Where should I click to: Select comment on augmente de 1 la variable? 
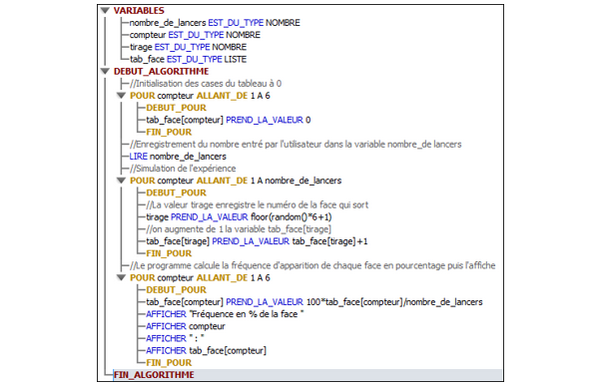coord(238,229)
